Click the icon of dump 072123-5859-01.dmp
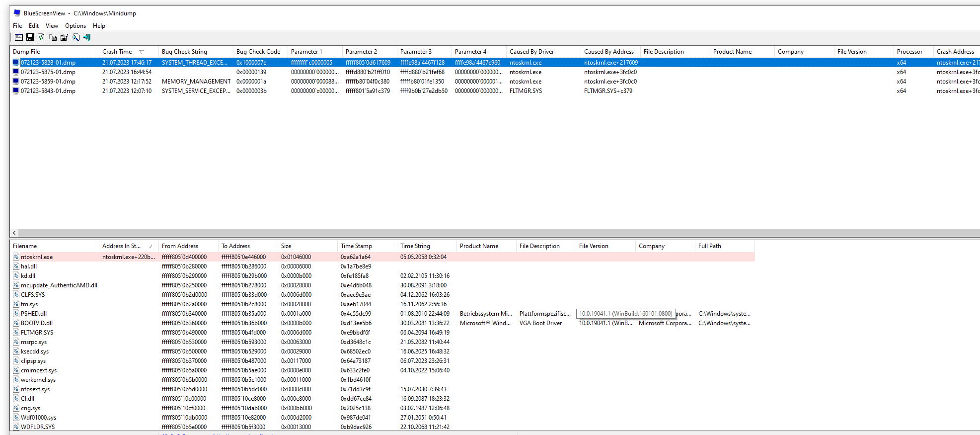The height and width of the screenshot is (435, 980). click(x=16, y=82)
